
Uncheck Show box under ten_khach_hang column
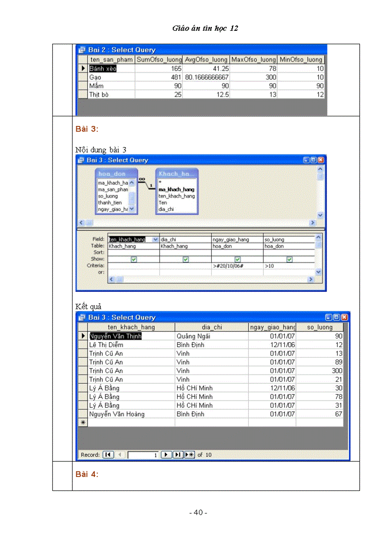(x=134, y=259)
